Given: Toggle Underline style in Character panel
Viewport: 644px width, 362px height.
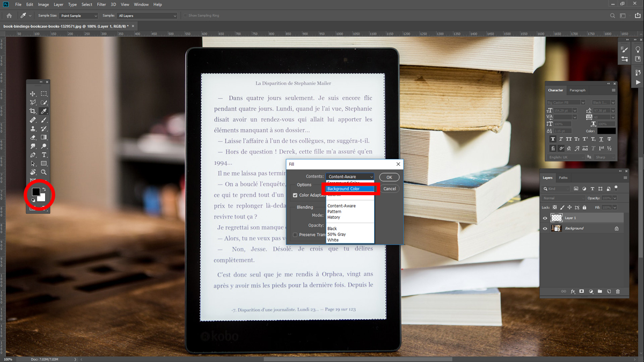Looking at the screenshot, I should 601,139.
